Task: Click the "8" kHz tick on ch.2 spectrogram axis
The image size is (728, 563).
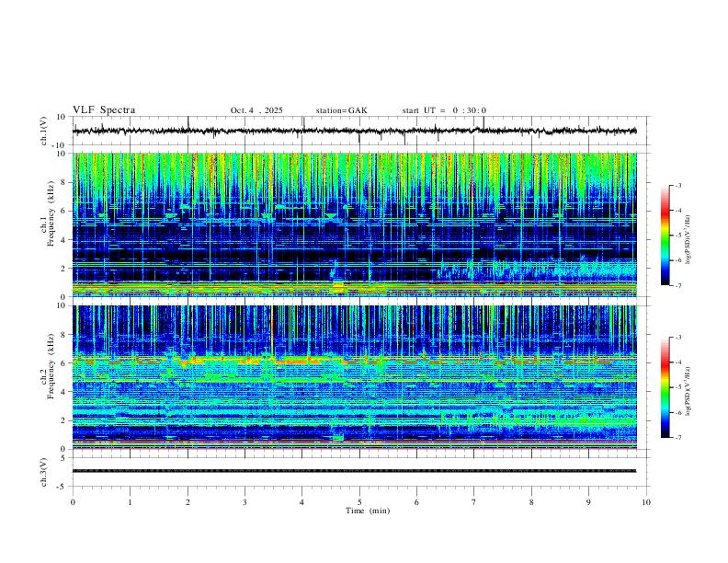Action: [x=63, y=335]
